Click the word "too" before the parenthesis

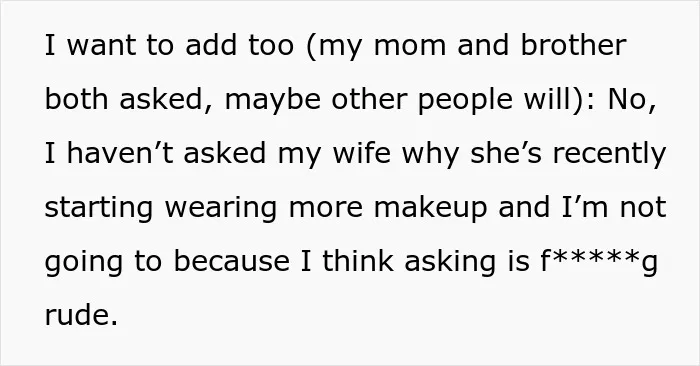tap(271, 46)
